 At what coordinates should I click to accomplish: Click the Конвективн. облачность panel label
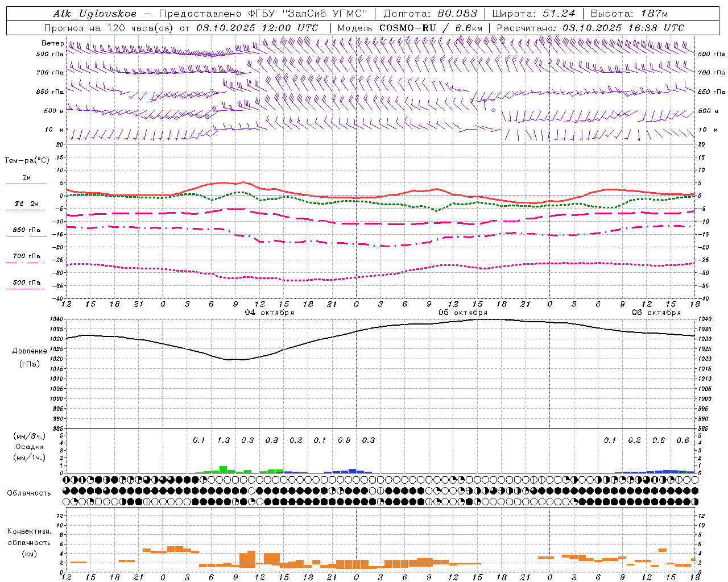tap(30, 537)
